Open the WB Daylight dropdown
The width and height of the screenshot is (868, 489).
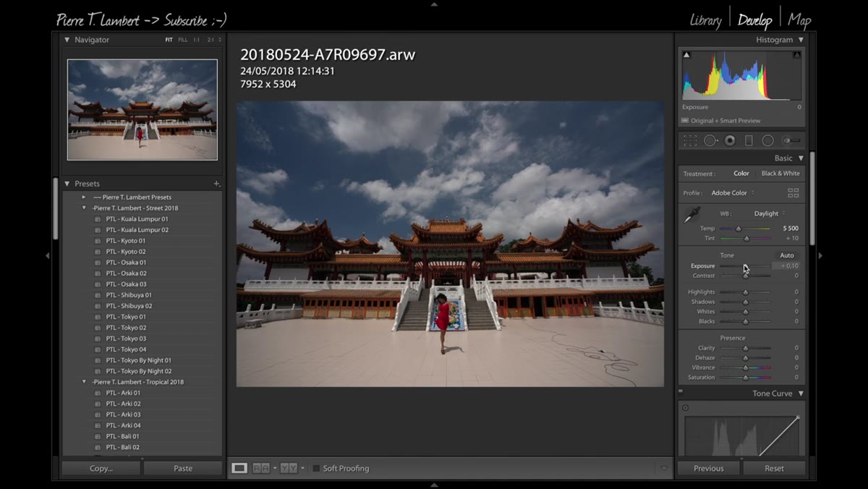click(770, 213)
